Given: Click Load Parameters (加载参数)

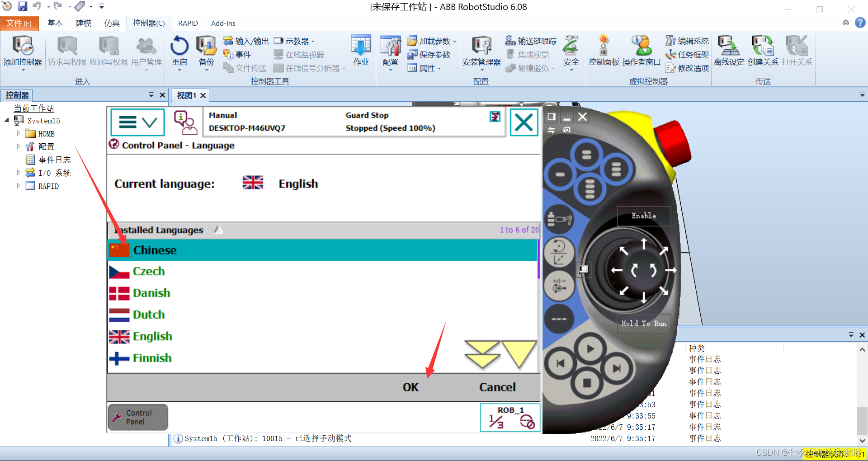Looking at the screenshot, I should coord(432,41).
